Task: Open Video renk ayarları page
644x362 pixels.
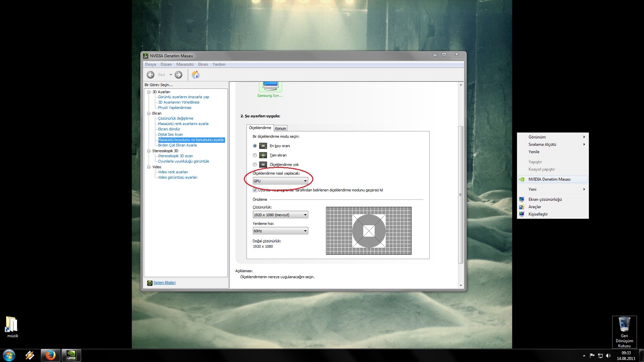Action: (x=173, y=172)
